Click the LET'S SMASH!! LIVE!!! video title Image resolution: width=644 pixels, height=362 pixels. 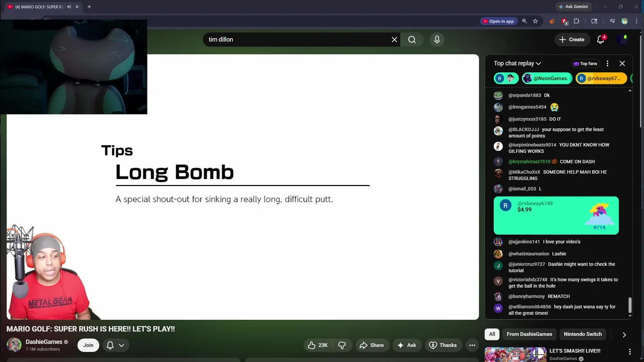coord(575,351)
